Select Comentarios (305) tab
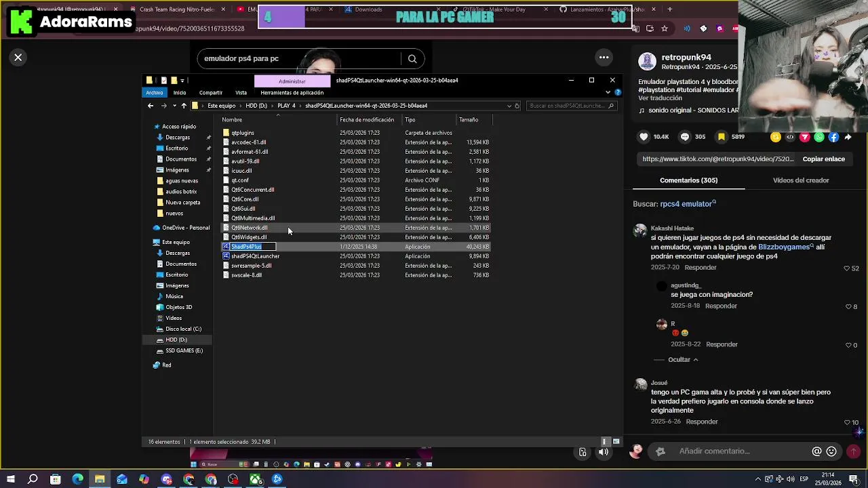This screenshot has height=488, width=868. (688, 180)
